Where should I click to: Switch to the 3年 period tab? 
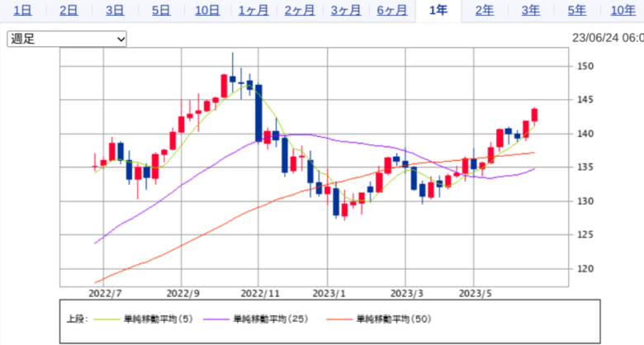pyautogui.click(x=531, y=10)
